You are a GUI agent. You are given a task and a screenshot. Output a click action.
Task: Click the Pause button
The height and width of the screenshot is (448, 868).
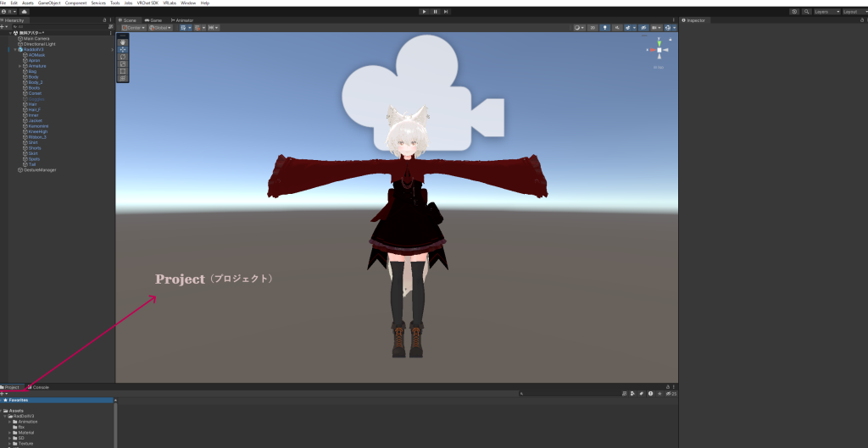click(x=435, y=11)
